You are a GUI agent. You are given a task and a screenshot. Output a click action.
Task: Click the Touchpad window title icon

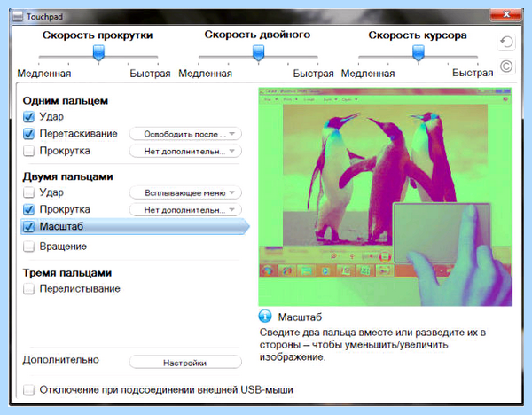[18, 16]
